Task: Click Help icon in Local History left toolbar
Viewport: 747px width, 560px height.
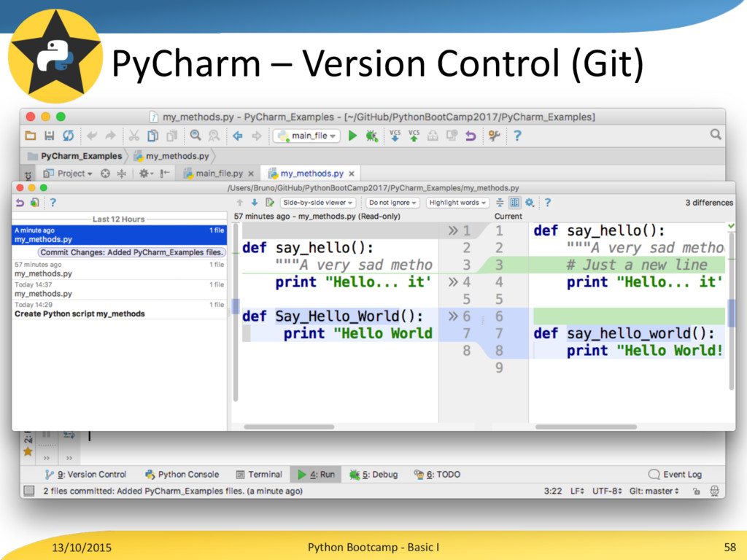Action: click(53, 203)
